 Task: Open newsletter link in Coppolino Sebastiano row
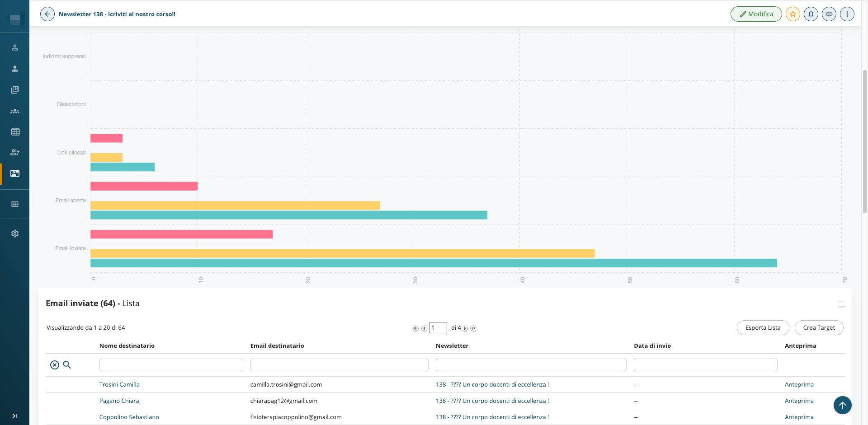click(x=492, y=417)
